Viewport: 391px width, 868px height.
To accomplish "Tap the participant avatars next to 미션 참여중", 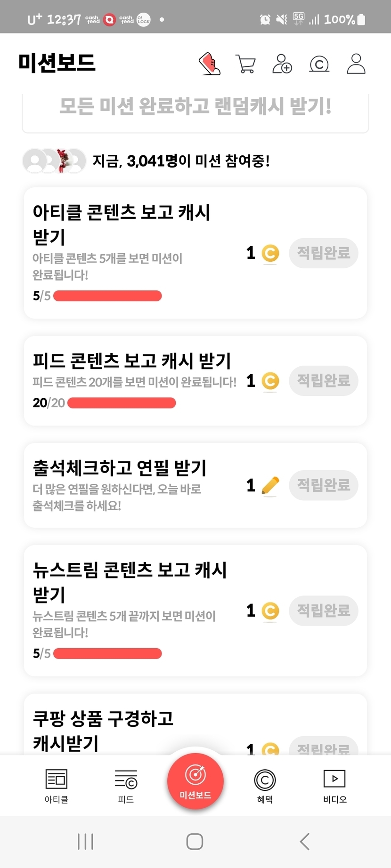I will [54, 161].
